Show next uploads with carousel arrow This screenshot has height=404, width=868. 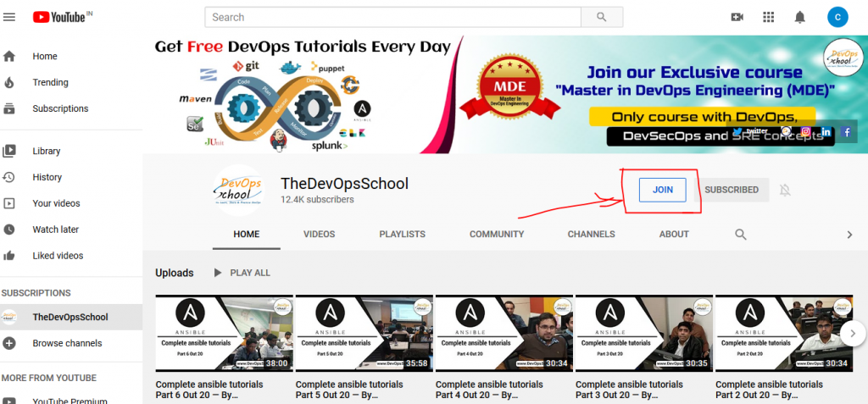[853, 333]
